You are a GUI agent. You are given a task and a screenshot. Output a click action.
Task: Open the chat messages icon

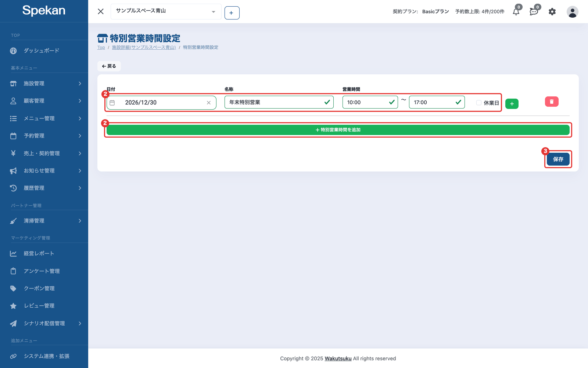(x=534, y=11)
